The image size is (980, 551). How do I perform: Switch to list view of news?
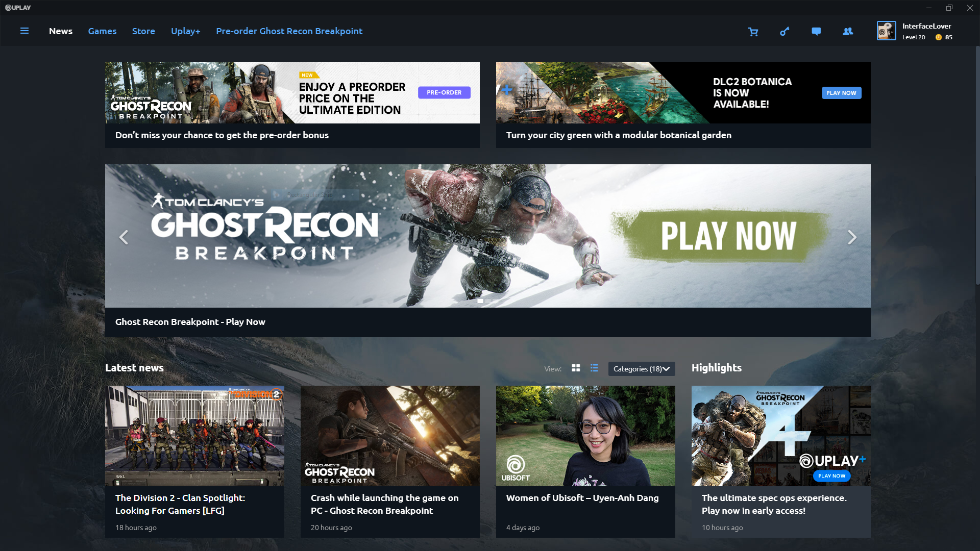click(x=594, y=368)
